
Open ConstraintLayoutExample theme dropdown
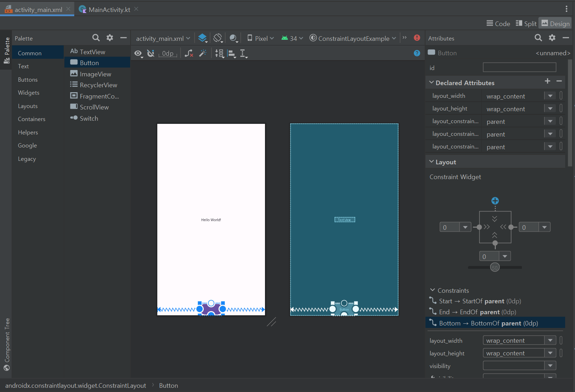pyautogui.click(x=353, y=38)
